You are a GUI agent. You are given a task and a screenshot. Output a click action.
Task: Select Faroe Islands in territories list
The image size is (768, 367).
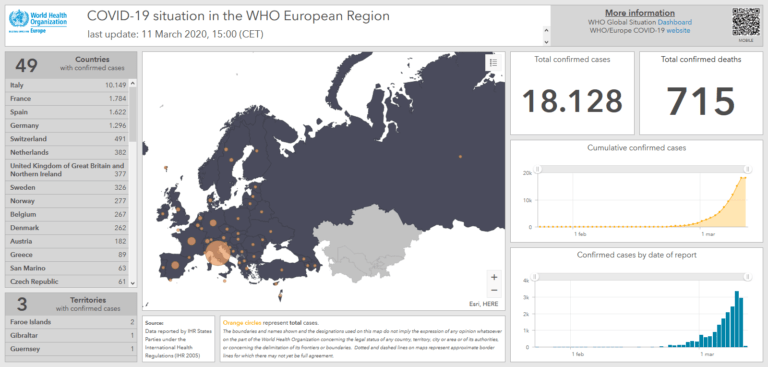(71, 322)
